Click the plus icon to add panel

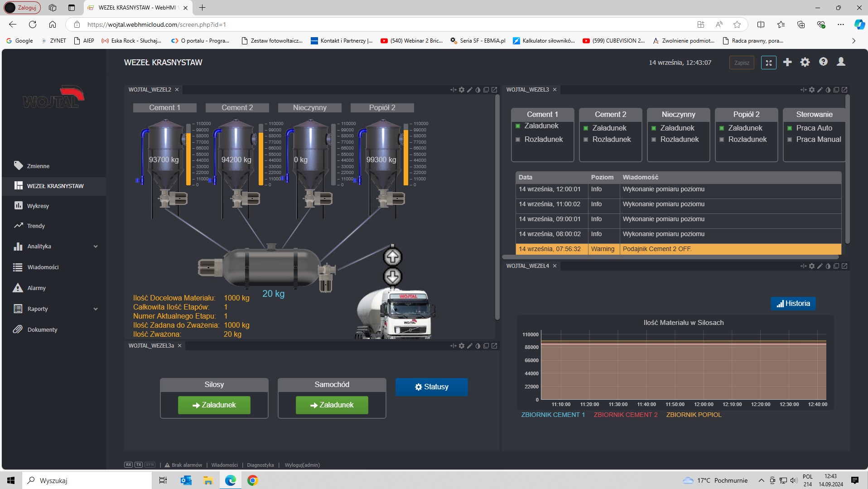787,62
